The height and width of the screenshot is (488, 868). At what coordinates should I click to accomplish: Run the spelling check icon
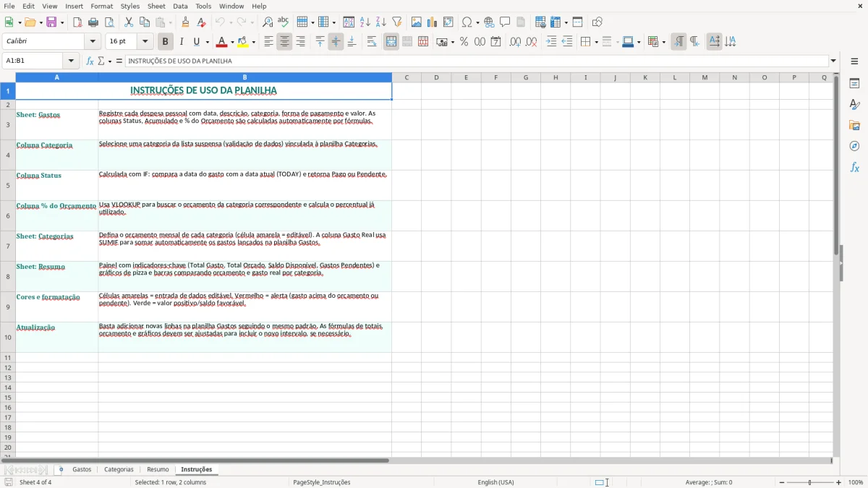284,22
